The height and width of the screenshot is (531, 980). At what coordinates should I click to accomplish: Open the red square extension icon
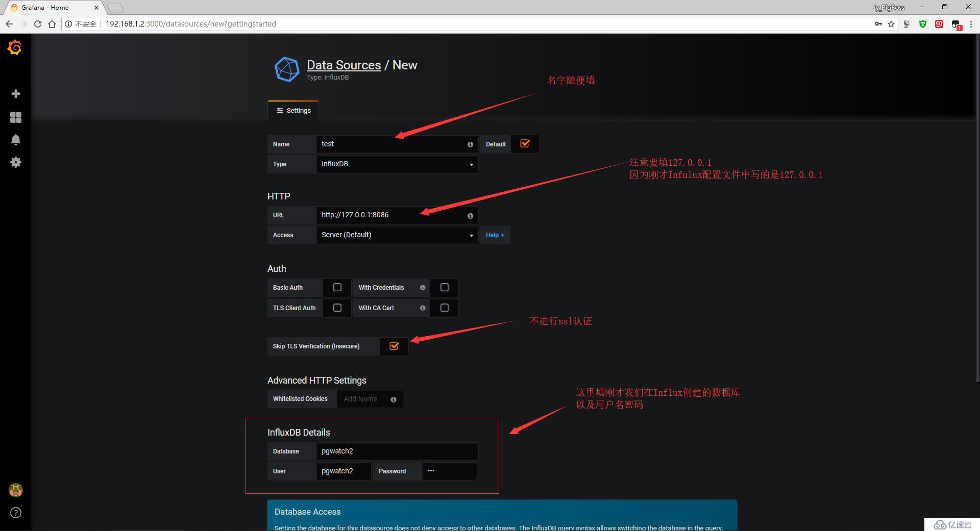point(939,24)
